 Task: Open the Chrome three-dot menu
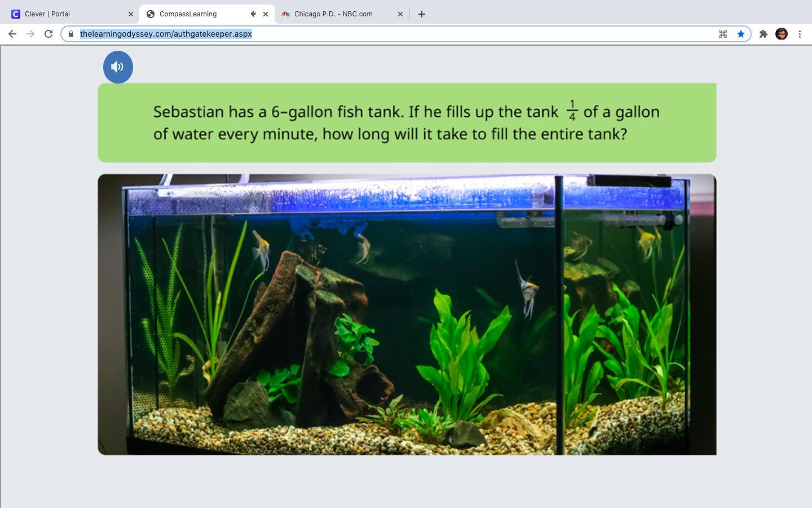pyautogui.click(x=800, y=34)
